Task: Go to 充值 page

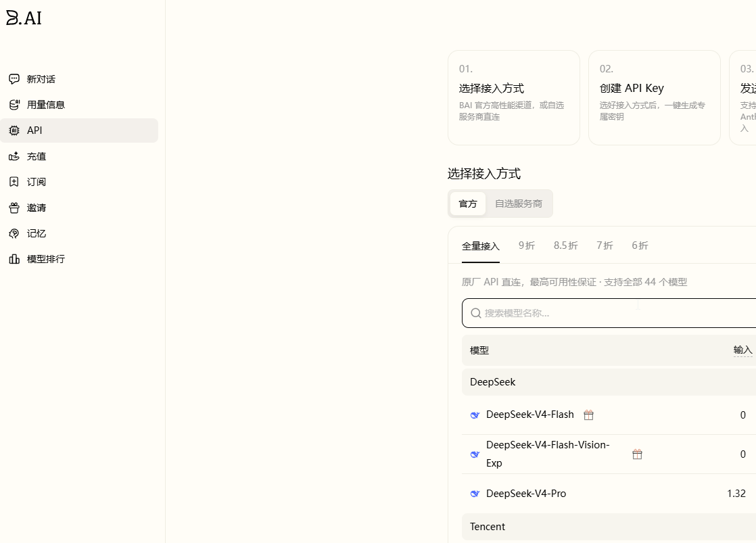Action: pyautogui.click(x=79, y=156)
